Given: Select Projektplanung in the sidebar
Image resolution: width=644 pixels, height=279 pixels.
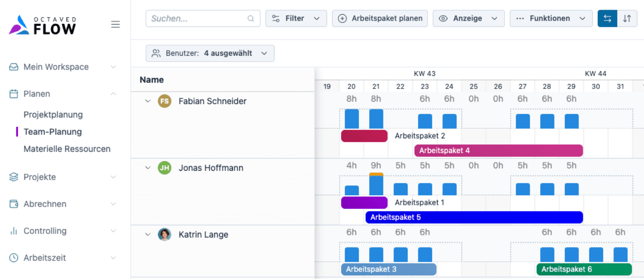Looking at the screenshot, I should (53, 115).
